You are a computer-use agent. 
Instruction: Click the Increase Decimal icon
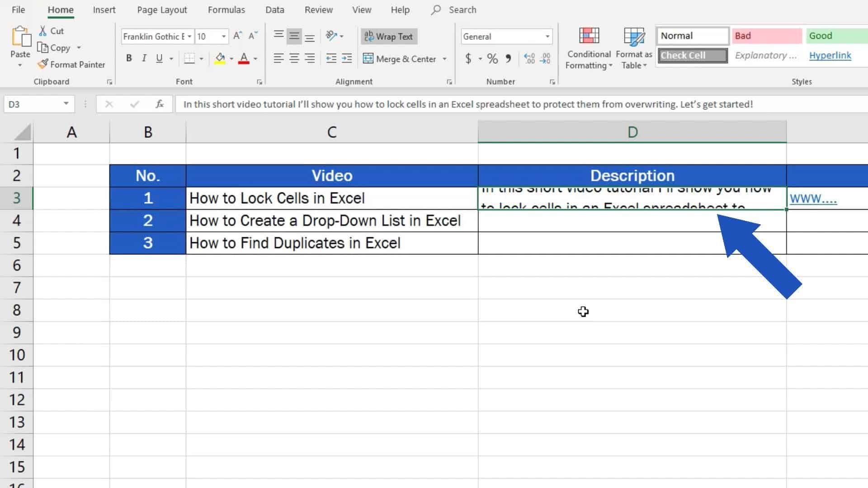click(530, 58)
